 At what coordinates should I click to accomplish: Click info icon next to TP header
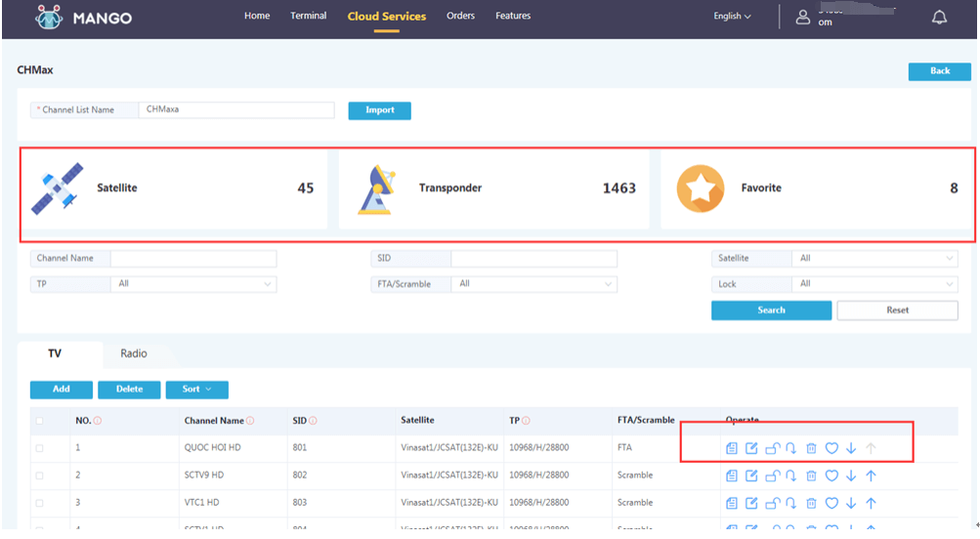[526, 421]
